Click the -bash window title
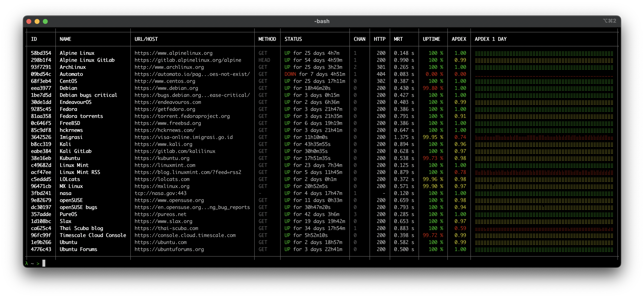The image size is (644, 298). point(322,21)
